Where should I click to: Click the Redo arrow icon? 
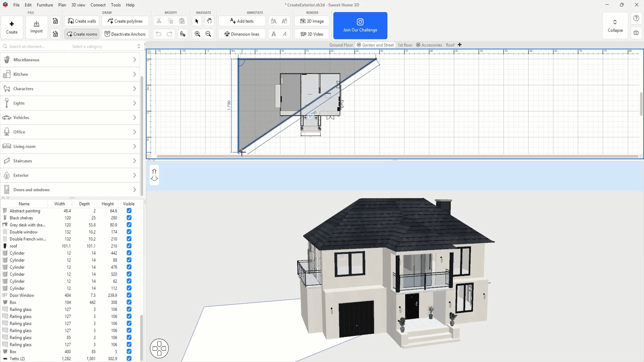pos(170,34)
